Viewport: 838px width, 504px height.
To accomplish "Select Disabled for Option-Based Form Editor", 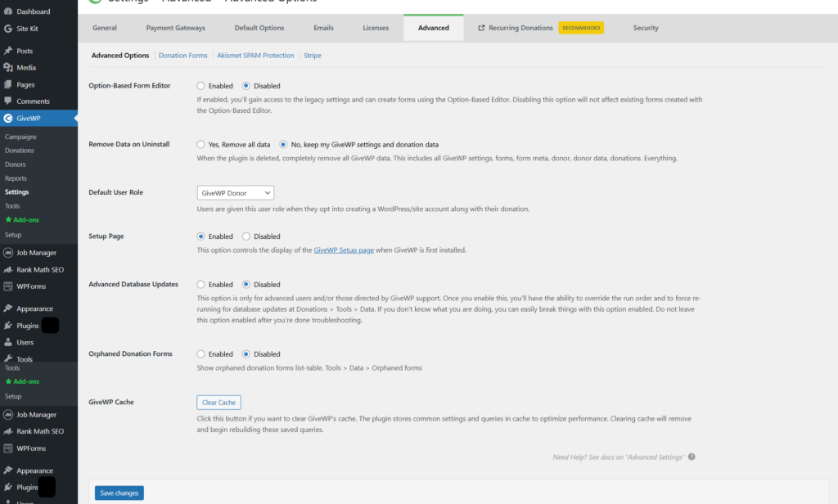I will (x=246, y=86).
